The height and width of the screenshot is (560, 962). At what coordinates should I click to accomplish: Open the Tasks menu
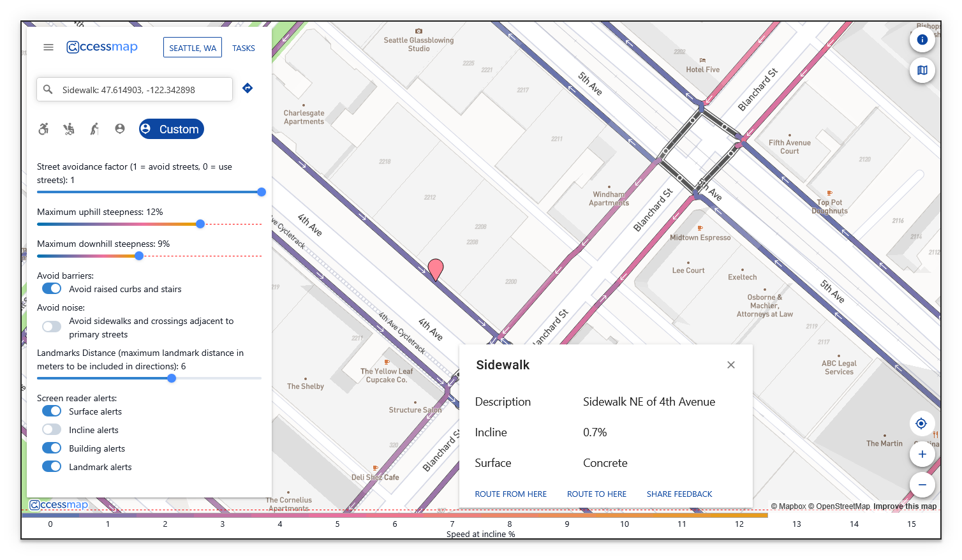click(243, 48)
